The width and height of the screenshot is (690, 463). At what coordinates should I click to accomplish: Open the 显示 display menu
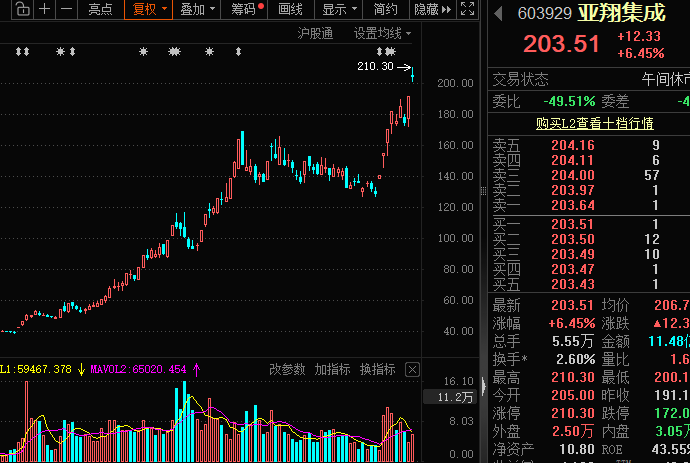[338, 10]
